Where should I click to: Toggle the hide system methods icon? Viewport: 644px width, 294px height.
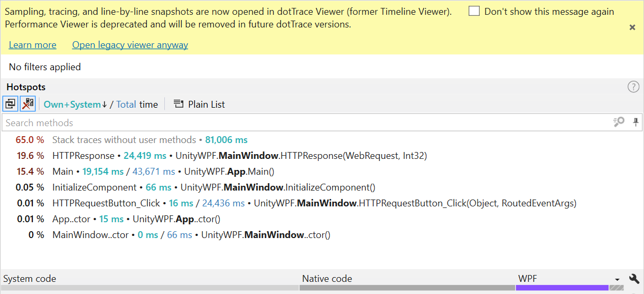pyautogui.click(x=27, y=104)
